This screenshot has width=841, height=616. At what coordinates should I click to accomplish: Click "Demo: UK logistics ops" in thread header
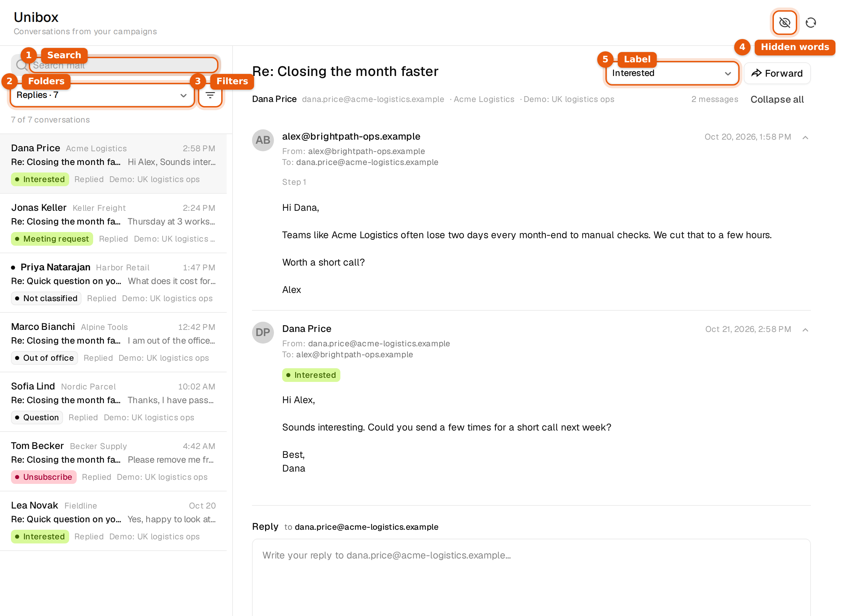click(x=569, y=100)
